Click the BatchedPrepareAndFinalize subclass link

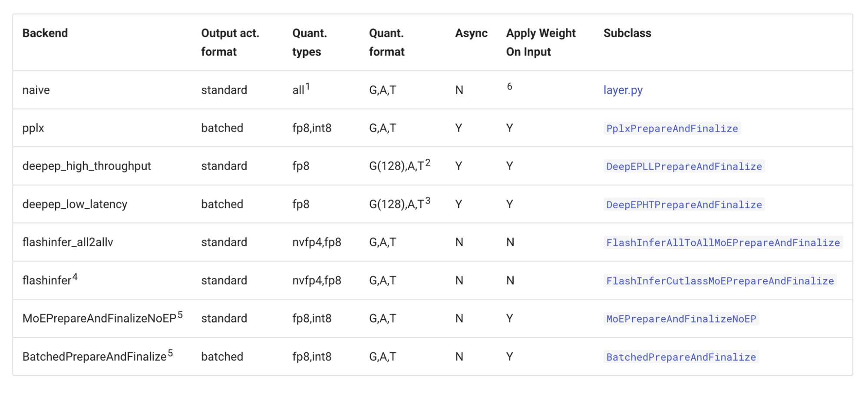681,357
